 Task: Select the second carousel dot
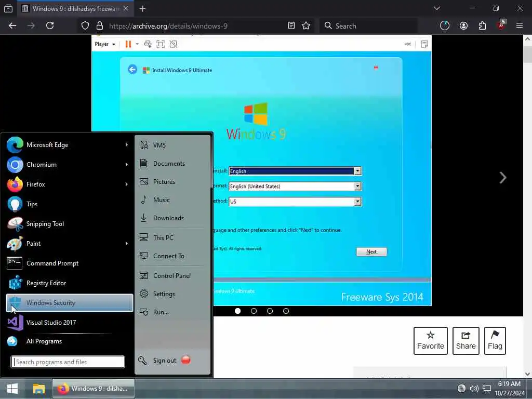point(254,311)
